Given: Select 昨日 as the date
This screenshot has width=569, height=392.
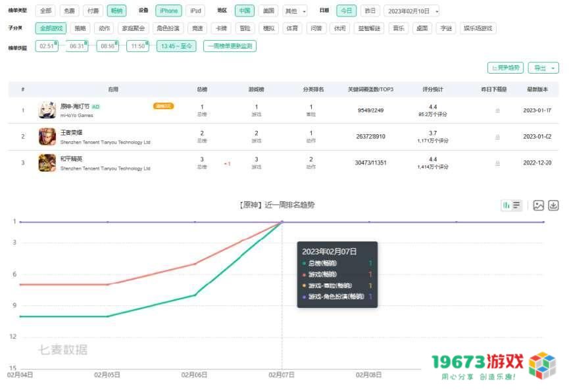Looking at the screenshot, I should point(370,11).
